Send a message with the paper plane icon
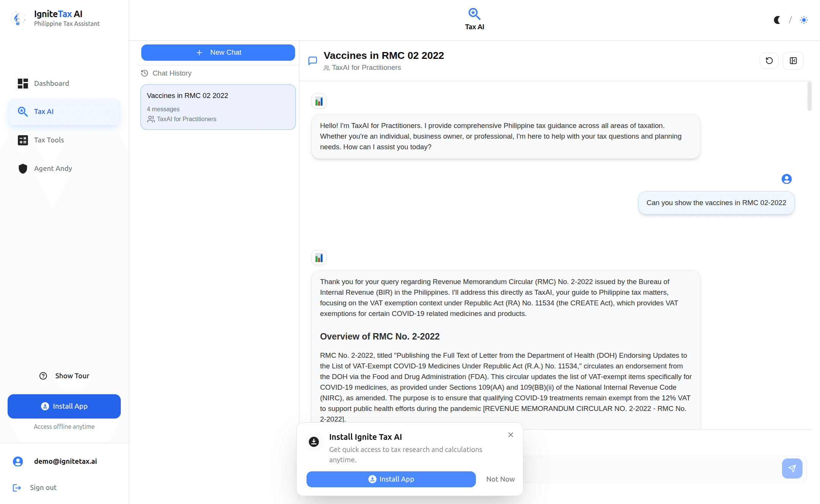820x504 pixels. click(x=792, y=469)
